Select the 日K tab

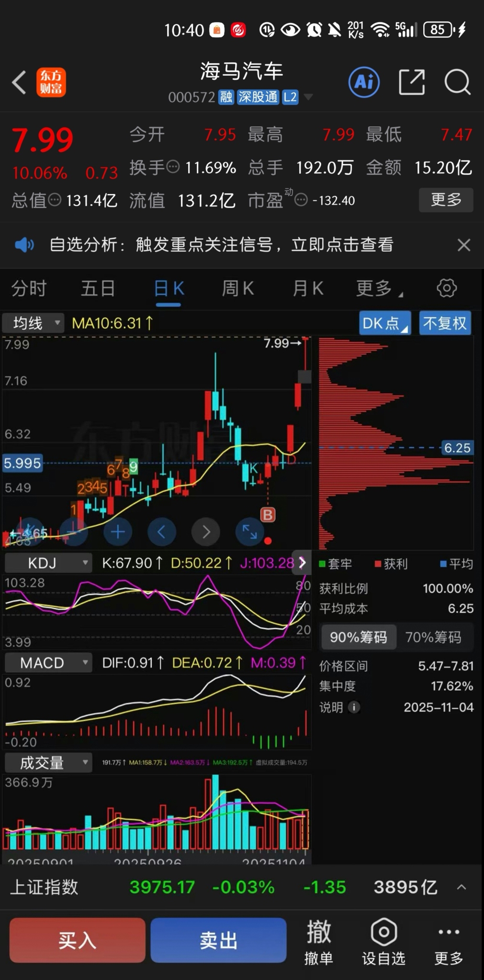169,288
